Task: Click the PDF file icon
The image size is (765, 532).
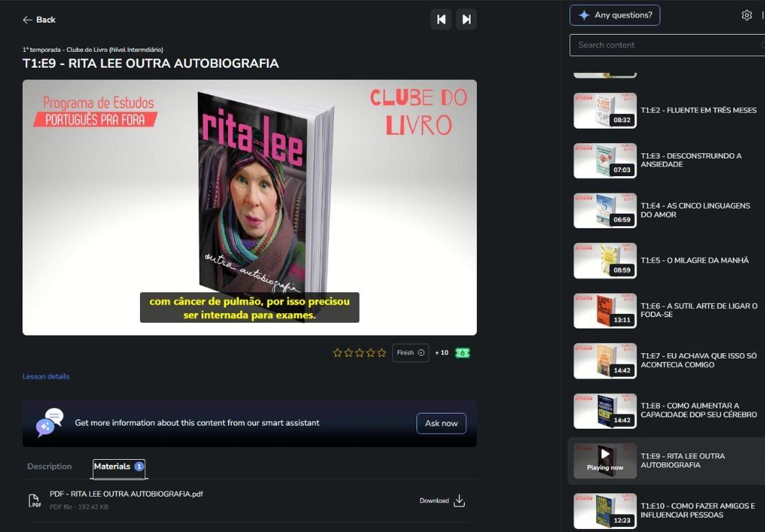Action: point(35,501)
